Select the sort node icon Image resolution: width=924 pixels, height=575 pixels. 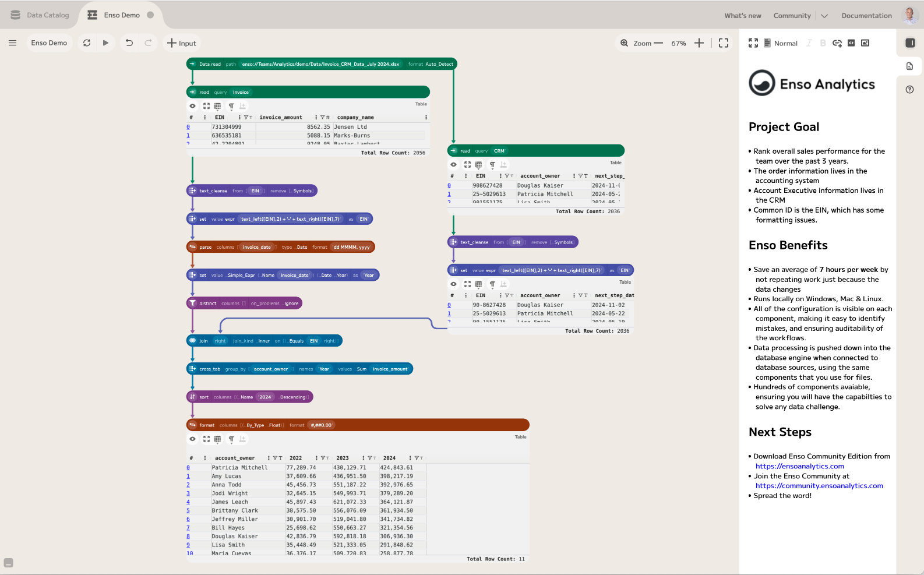click(x=192, y=397)
